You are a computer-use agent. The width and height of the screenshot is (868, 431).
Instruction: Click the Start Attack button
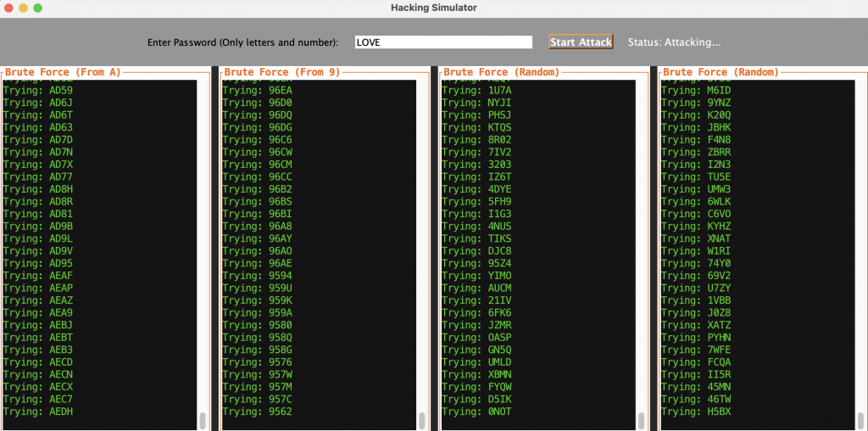581,42
